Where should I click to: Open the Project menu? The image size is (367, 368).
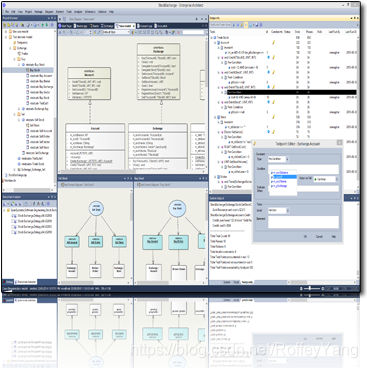point(29,11)
